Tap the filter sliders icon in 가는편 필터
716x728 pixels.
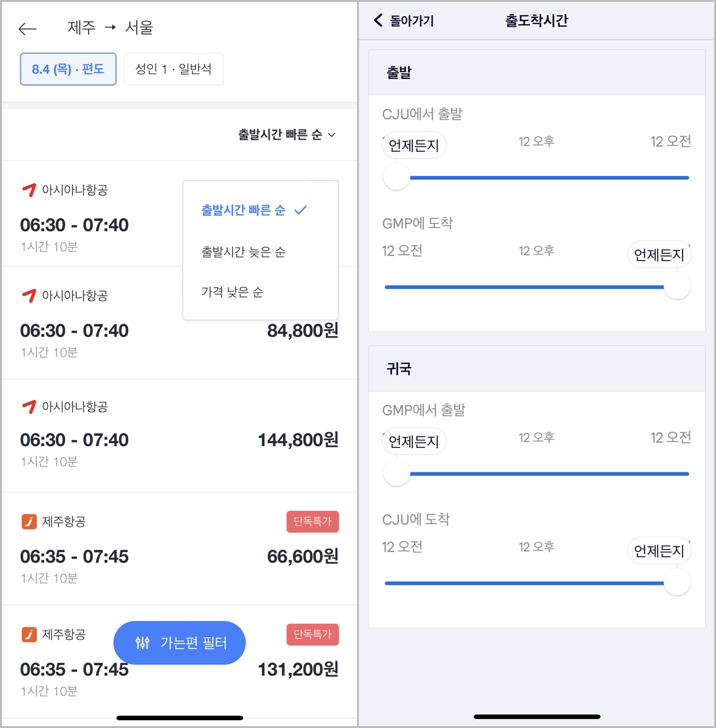[x=142, y=642]
